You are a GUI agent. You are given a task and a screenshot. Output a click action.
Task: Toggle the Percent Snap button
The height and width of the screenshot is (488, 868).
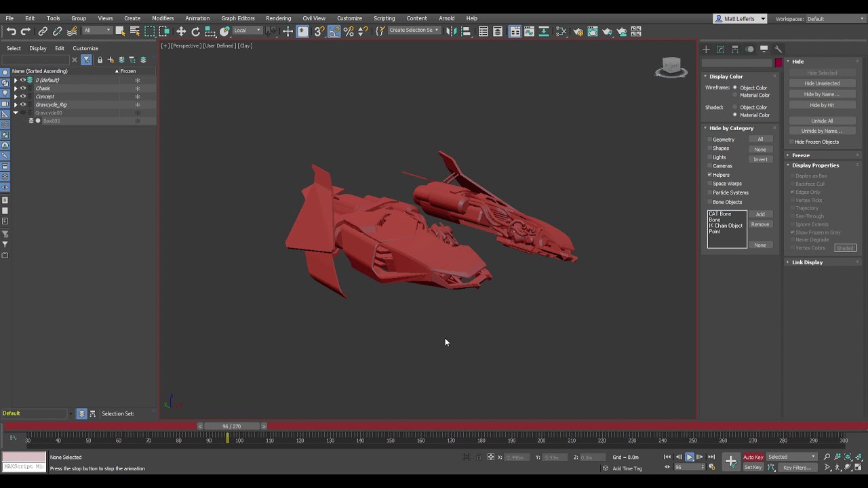point(349,31)
